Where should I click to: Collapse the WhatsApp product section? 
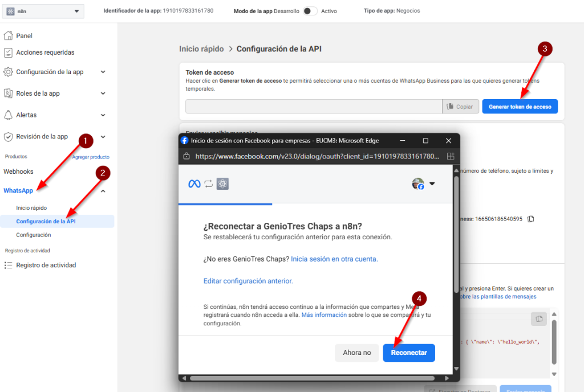pos(103,191)
